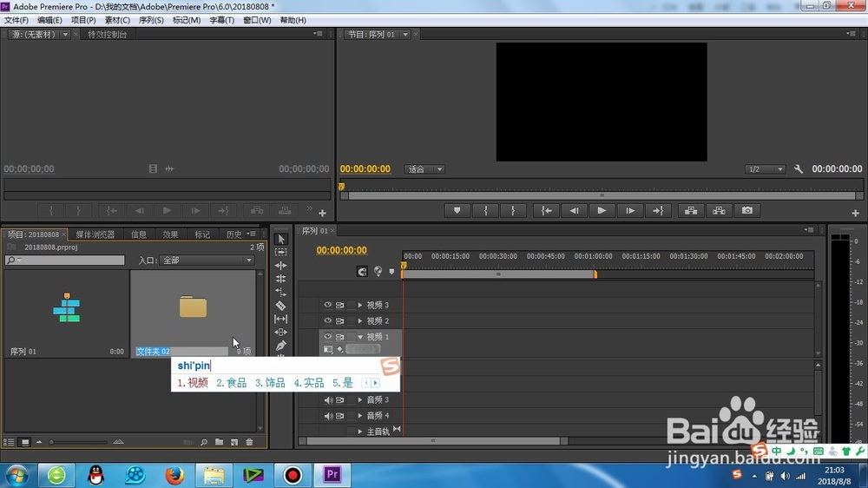
Task: Open the 文件(F) menu
Action: 16,20
